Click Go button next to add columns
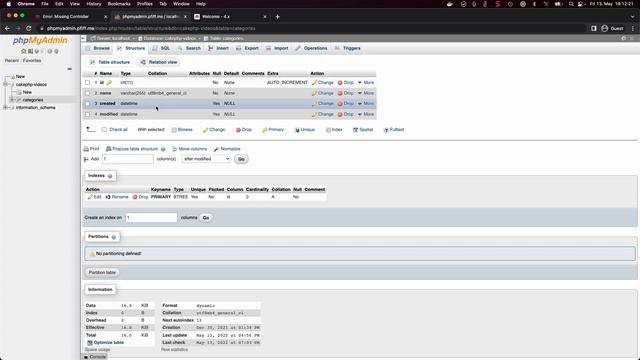Image resolution: width=640 pixels, height=360 pixels. pos(241,159)
